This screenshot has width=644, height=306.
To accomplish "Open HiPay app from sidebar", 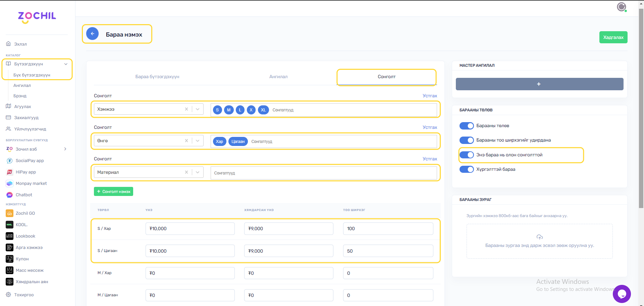I will 9,172.
